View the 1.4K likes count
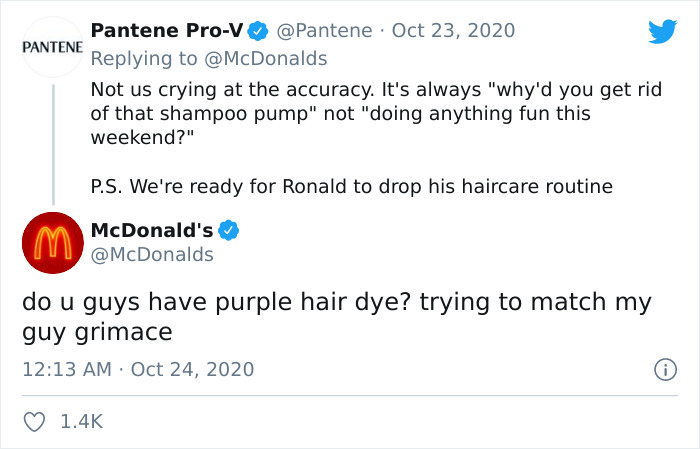The image size is (700, 449). 82,422
